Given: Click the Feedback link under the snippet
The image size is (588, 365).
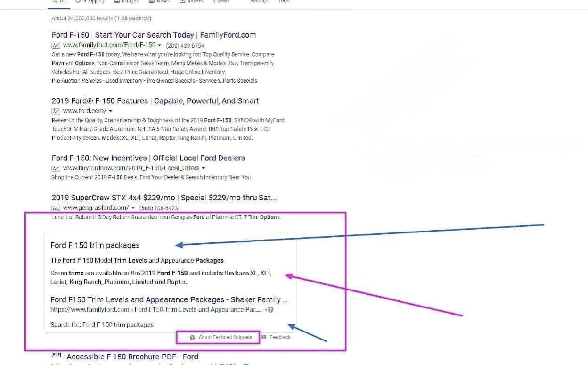Looking at the screenshot, I should (280, 337).
